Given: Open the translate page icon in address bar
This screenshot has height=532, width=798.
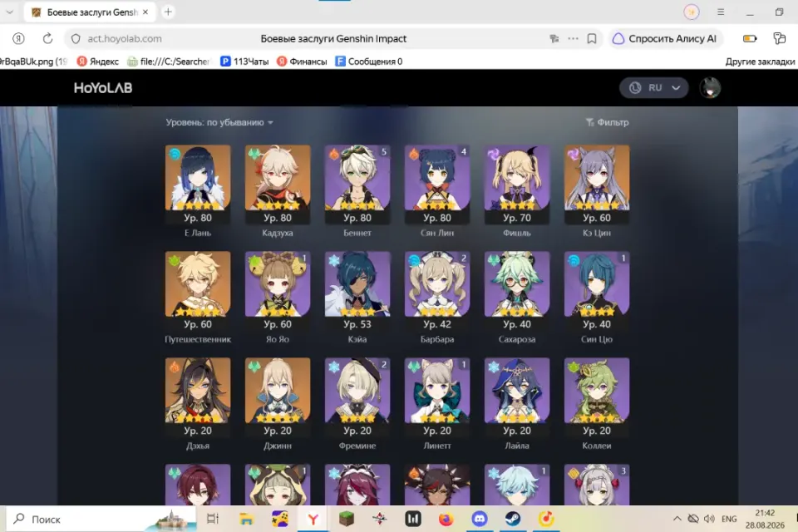Looking at the screenshot, I should (x=554, y=39).
